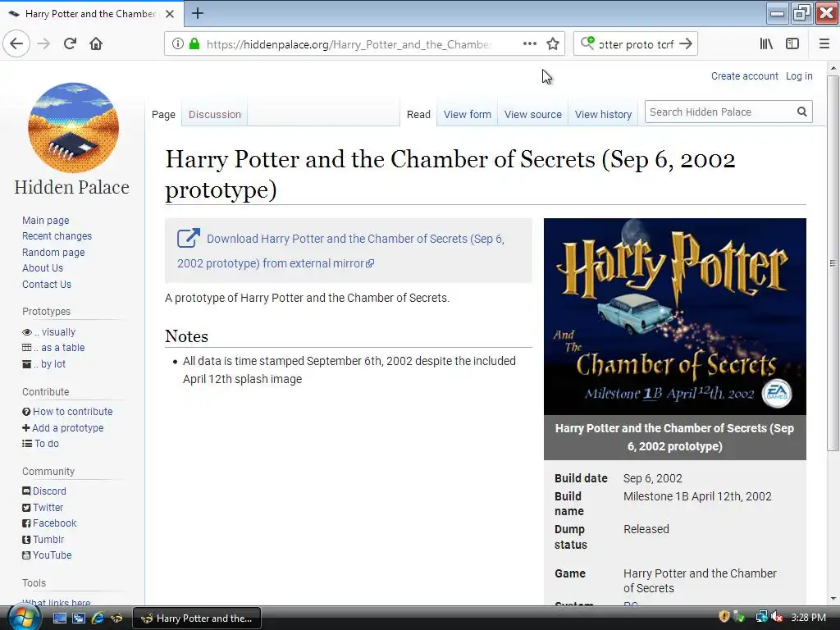Click the browser search box text
The image size is (840, 630).
pyautogui.click(x=636, y=44)
